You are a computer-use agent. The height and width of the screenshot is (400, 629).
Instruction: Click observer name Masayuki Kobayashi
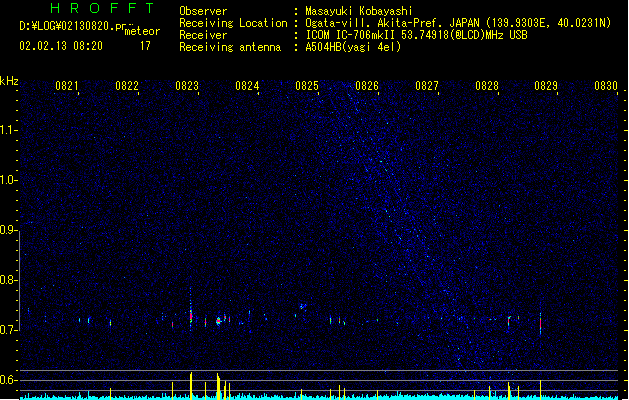359,11
